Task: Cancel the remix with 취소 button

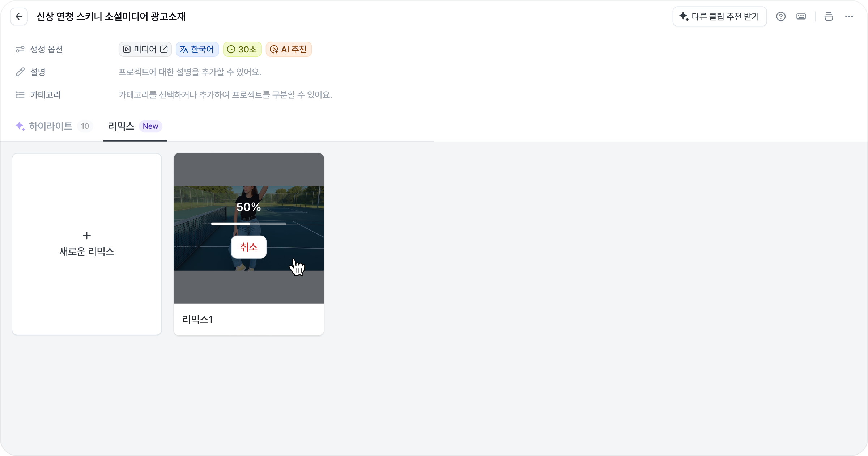Action: click(249, 247)
